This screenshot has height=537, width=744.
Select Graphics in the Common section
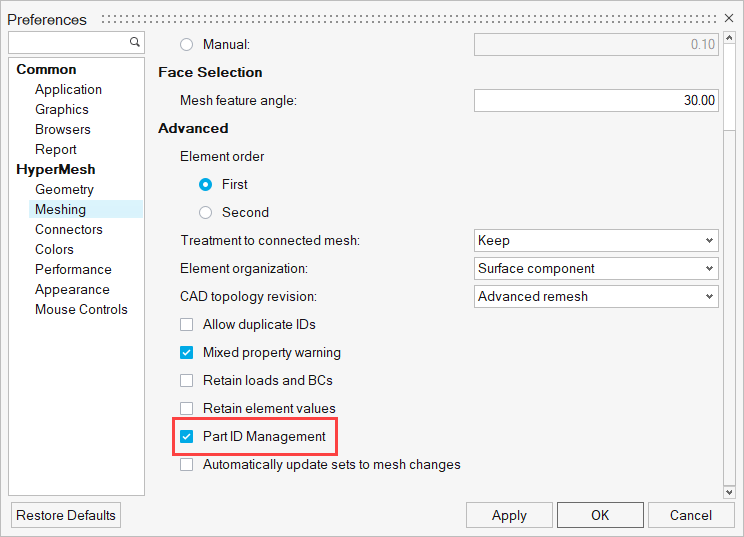point(62,110)
